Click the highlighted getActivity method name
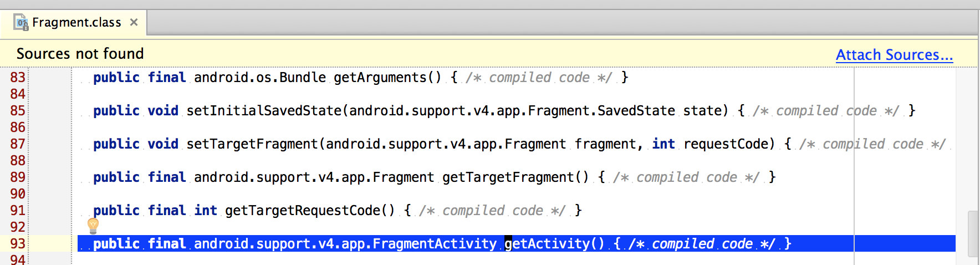The height and width of the screenshot is (265, 980). [548, 243]
